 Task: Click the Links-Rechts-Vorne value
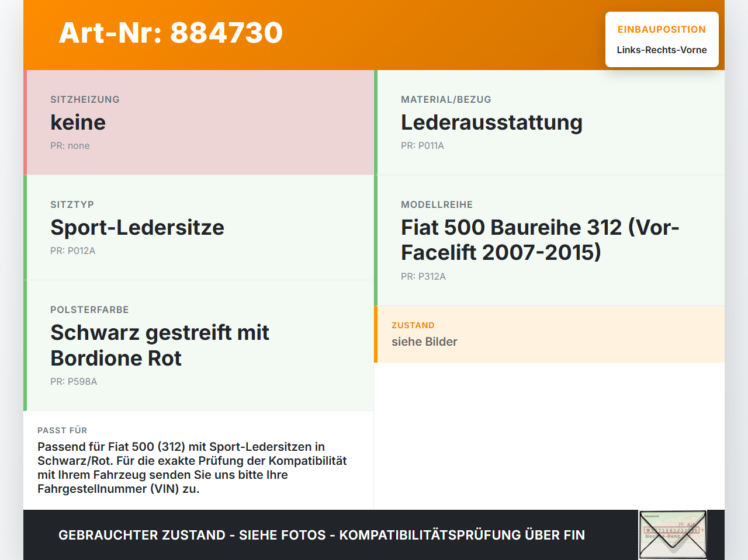[x=662, y=50]
